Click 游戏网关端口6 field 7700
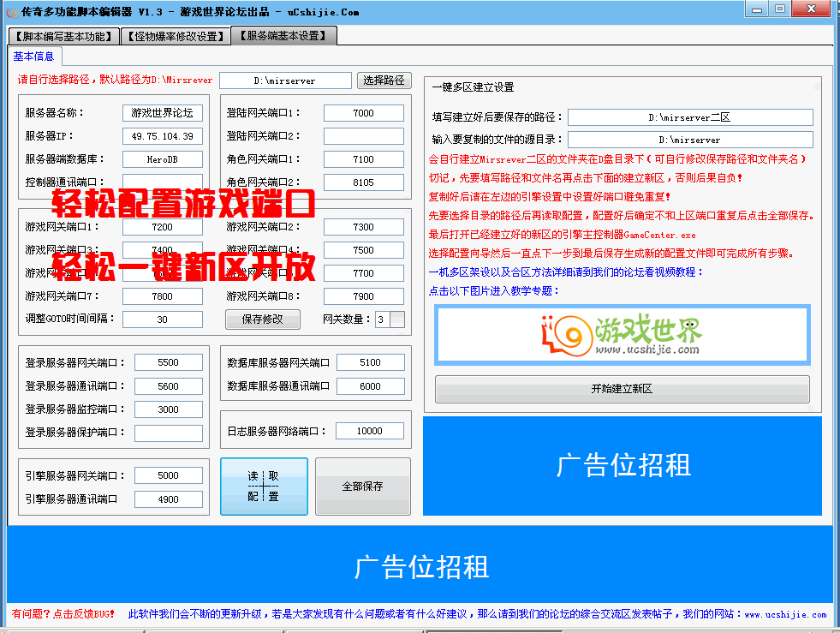The height and width of the screenshot is (633, 840). pyautogui.click(x=363, y=273)
